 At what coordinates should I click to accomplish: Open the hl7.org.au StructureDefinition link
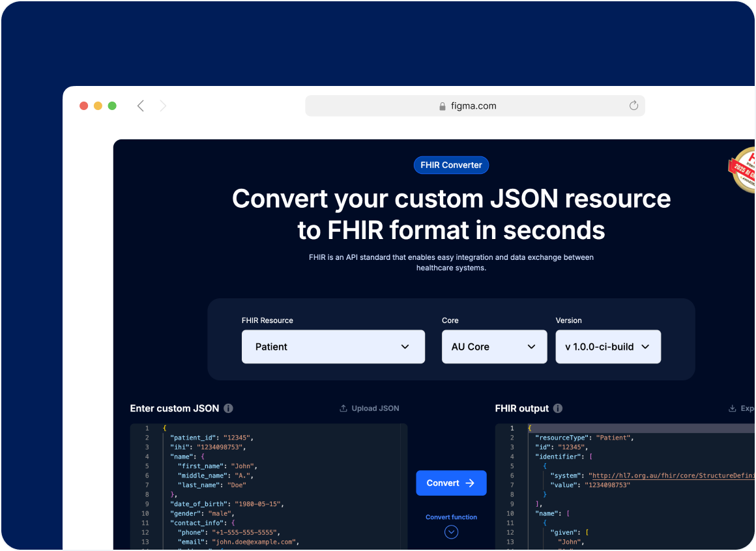671,475
